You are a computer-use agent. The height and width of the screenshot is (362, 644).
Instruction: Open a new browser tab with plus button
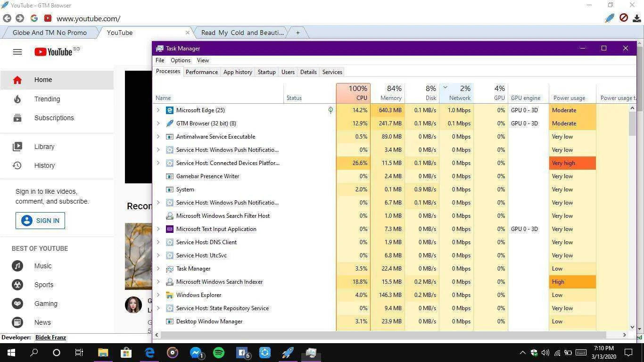click(x=297, y=33)
